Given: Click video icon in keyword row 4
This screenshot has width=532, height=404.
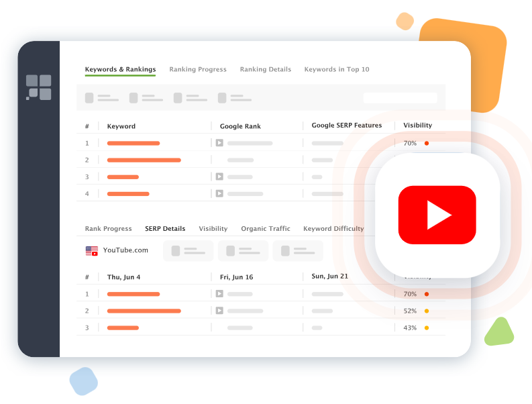Looking at the screenshot, I should (219, 193).
